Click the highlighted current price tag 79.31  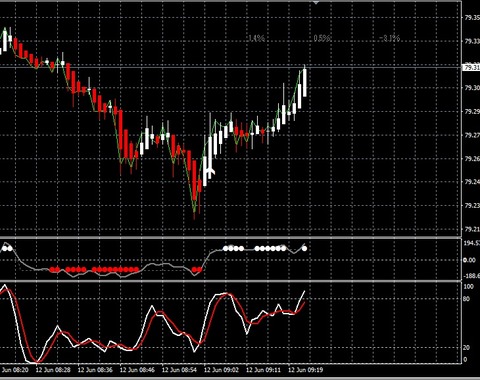471,68
